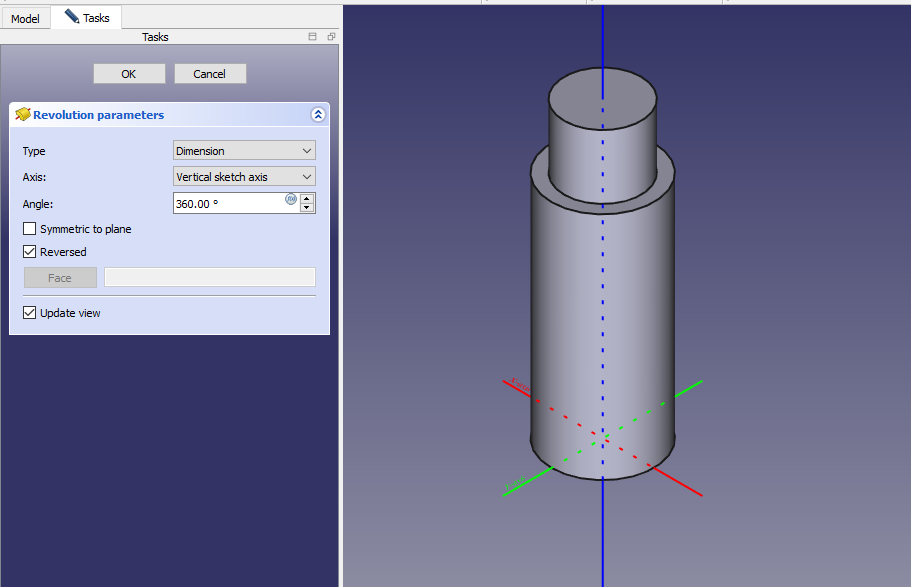The width and height of the screenshot is (911, 587).
Task: Click the maximize icon in Tasks panel header
Action: click(312, 37)
